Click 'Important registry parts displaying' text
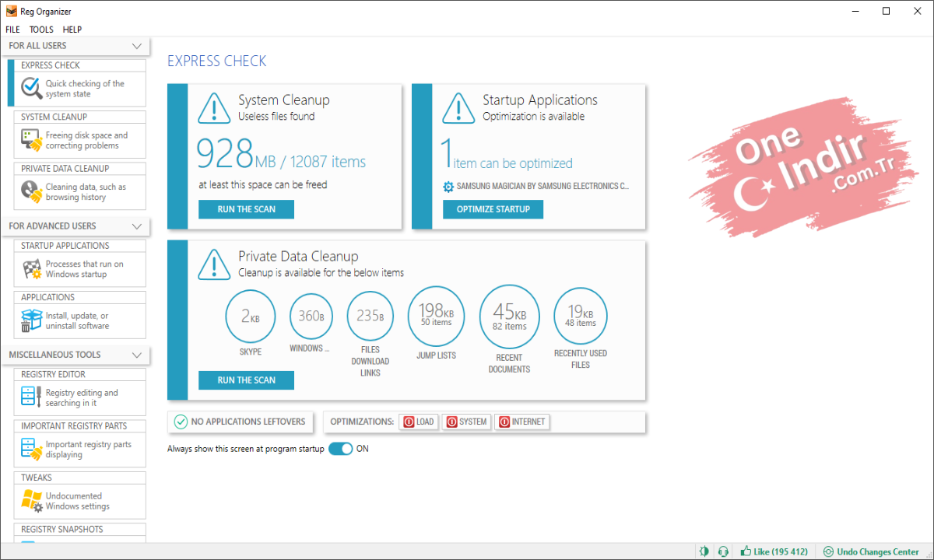Viewport: 934px width, 560px height. point(88,449)
